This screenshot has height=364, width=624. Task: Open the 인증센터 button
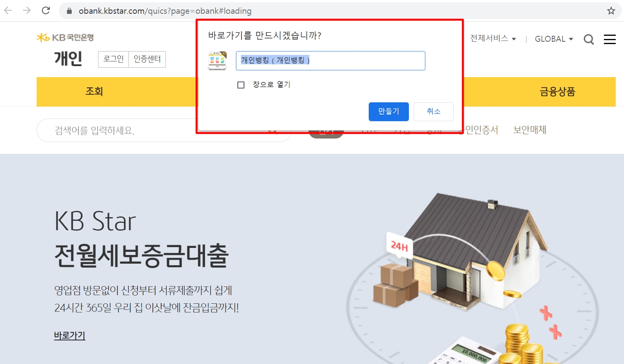pyautogui.click(x=147, y=59)
